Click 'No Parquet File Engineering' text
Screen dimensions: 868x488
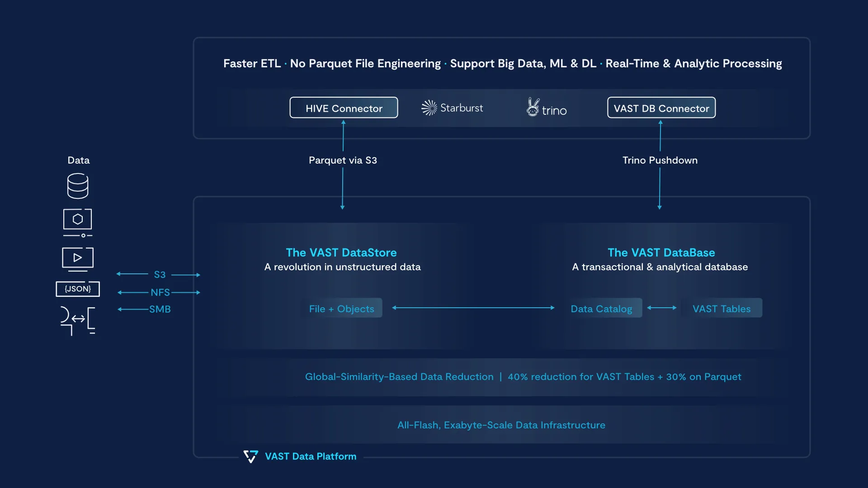(365, 63)
